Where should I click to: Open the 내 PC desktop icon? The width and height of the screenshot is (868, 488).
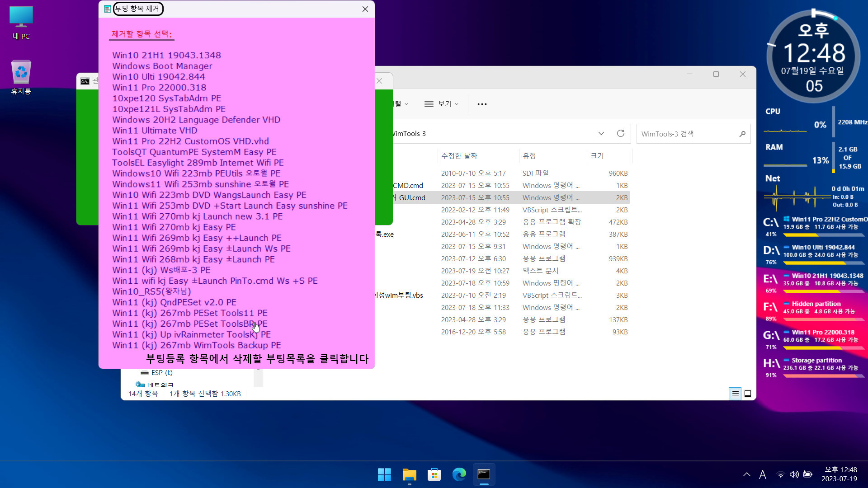(x=21, y=23)
